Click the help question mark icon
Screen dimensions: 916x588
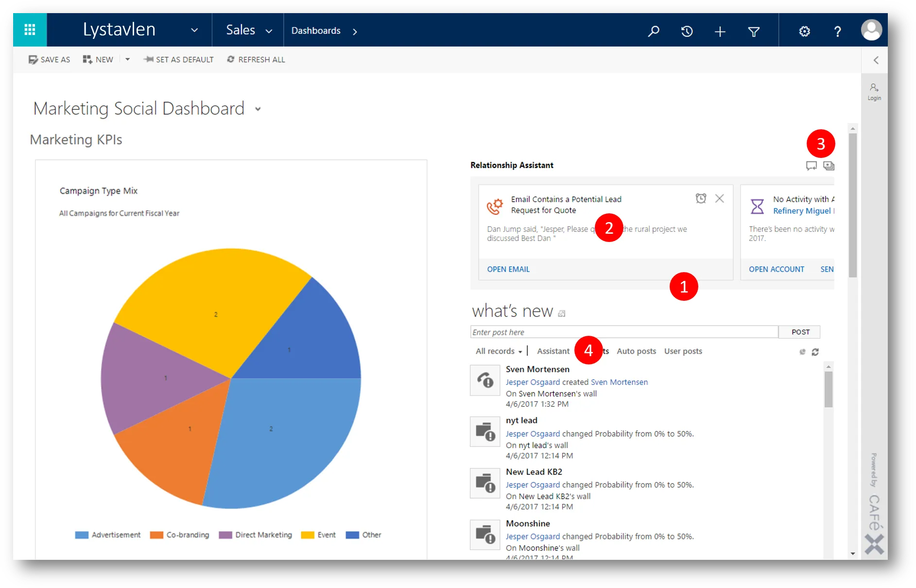837,32
